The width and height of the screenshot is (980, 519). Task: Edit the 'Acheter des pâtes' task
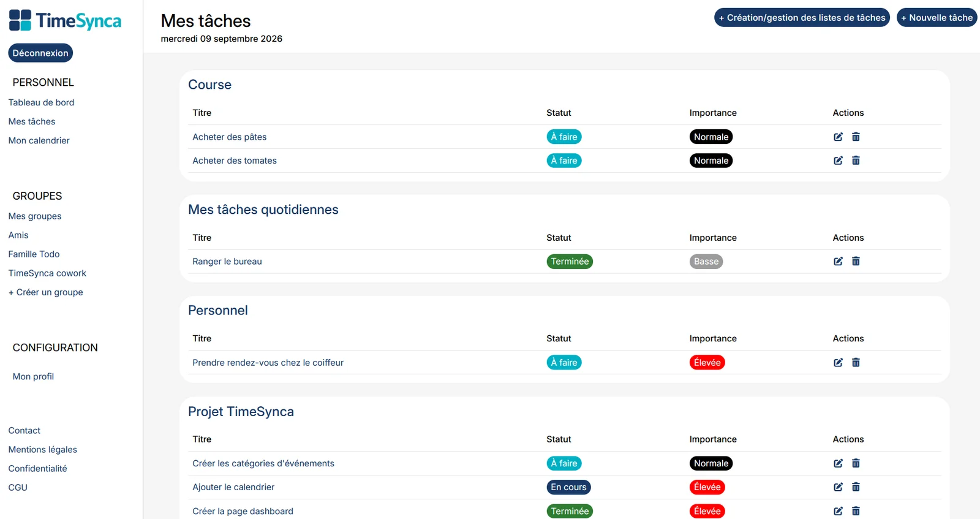point(838,137)
